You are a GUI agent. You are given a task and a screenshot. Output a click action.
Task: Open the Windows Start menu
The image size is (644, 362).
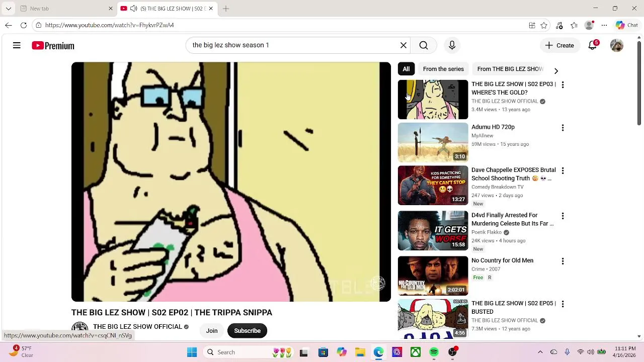192,352
